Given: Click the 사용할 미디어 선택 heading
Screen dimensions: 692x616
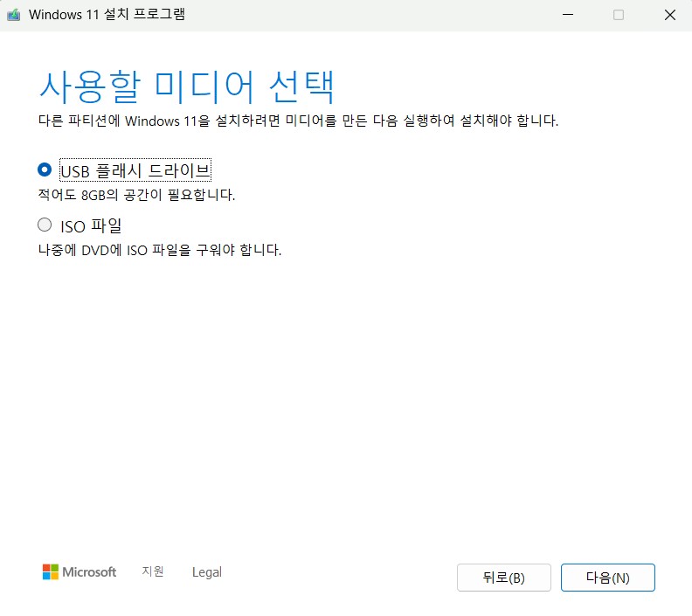Looking at the screenshot, I should point(187,87).
